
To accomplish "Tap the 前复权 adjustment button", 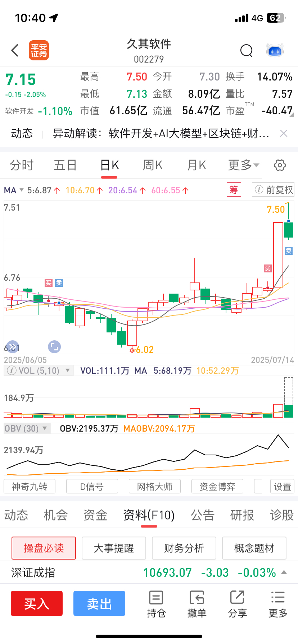I will [273, 189].
